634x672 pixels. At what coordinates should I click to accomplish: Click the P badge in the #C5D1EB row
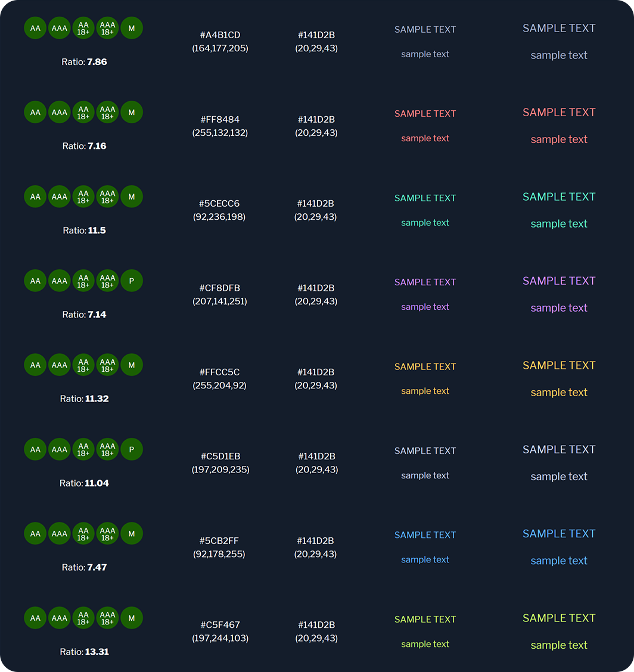(x=132, y=449)
